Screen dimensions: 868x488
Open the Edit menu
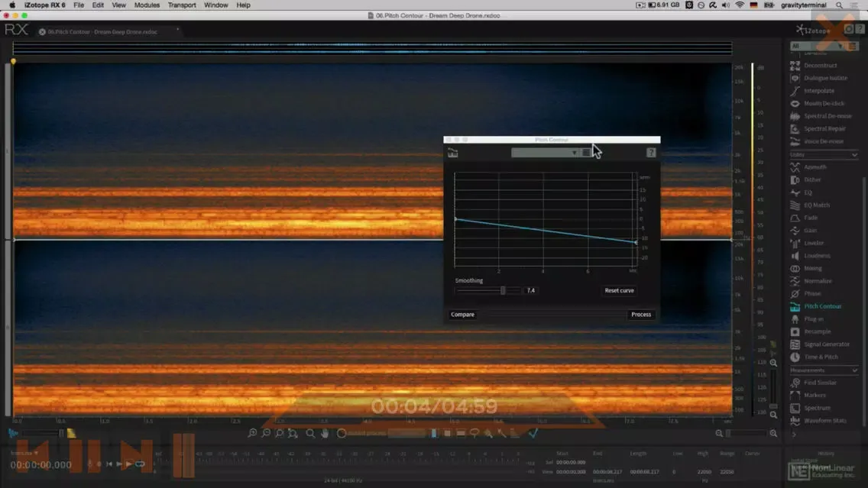tap(98, 5)
